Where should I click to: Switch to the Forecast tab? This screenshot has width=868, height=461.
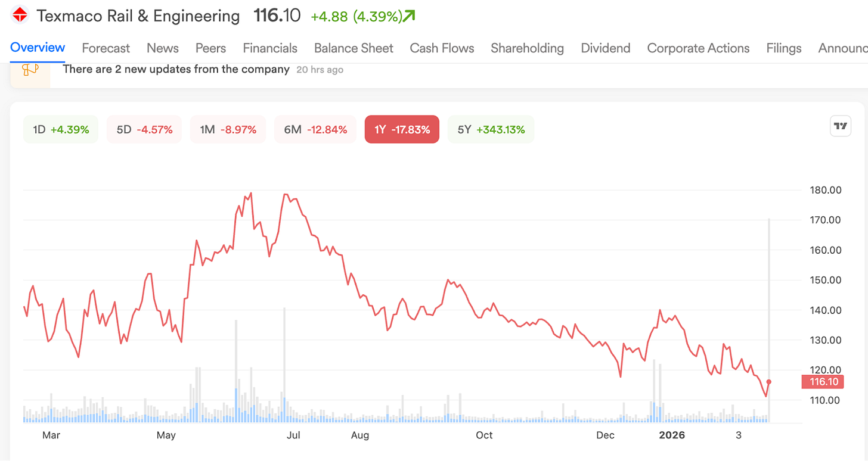click(106, 48)
